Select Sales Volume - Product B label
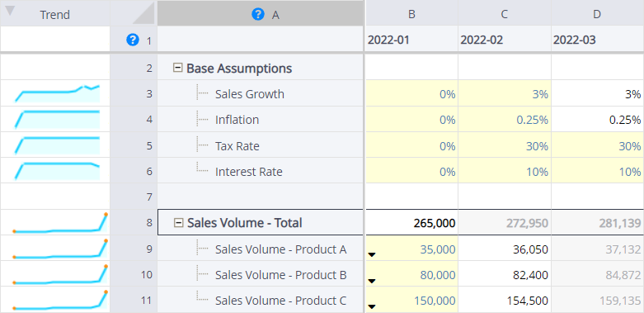644x313 pixels. tap(280, 275)
